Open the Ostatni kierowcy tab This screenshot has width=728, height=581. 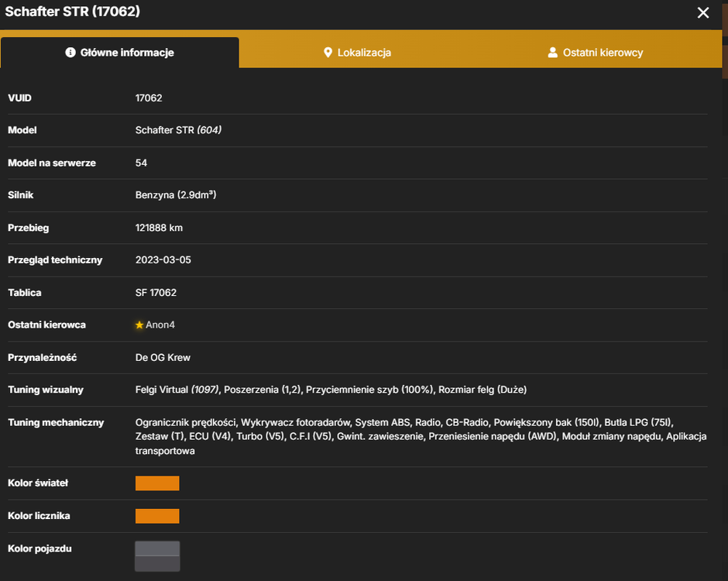(x=596, y=53)
